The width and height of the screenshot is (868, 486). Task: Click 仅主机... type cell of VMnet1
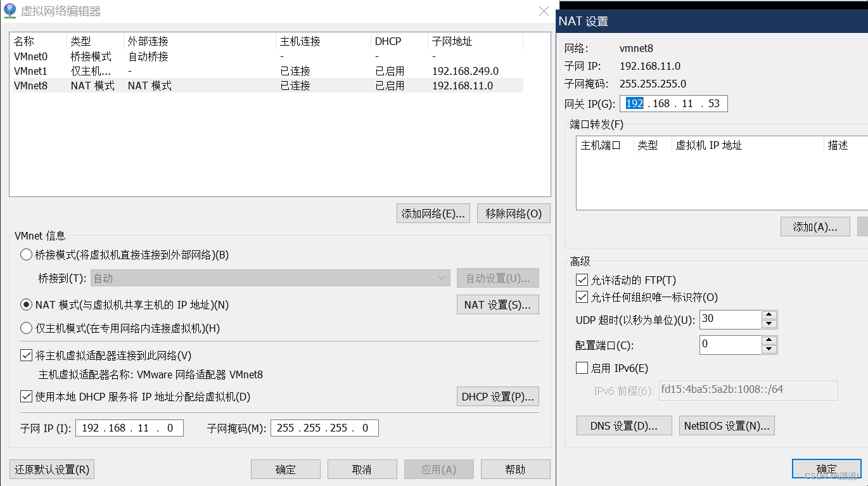(91, 71)
